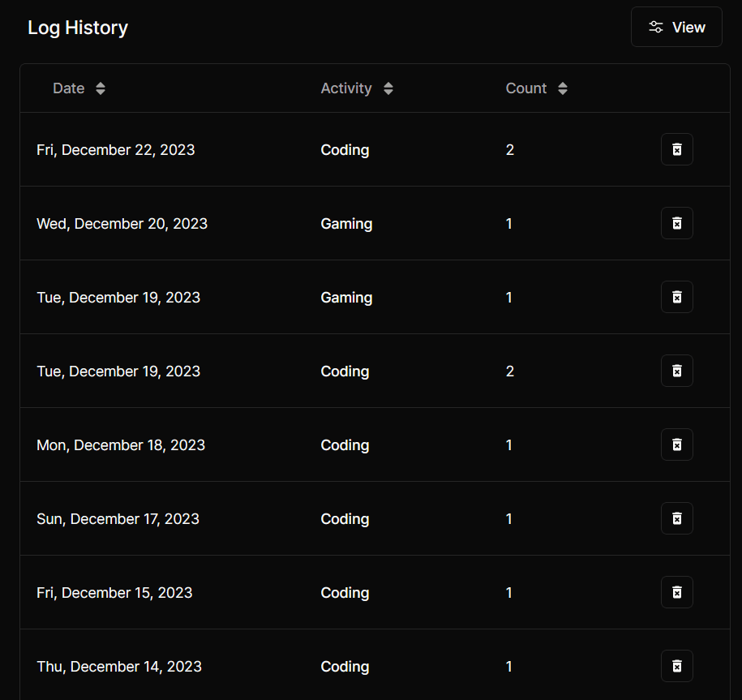Select count value 2 for December 22
The height and width of the screenshot is (700, 742).
509,150
